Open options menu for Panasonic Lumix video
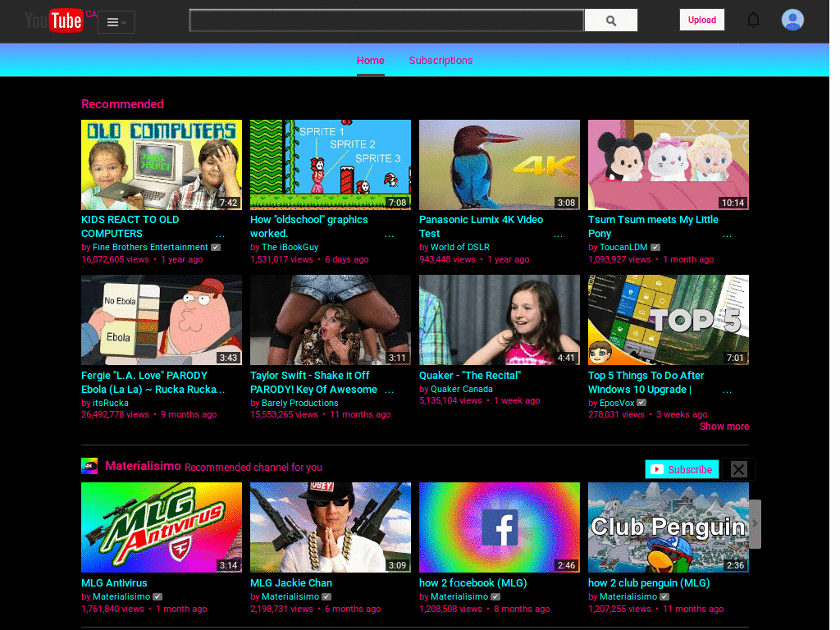 coord(558,235)
